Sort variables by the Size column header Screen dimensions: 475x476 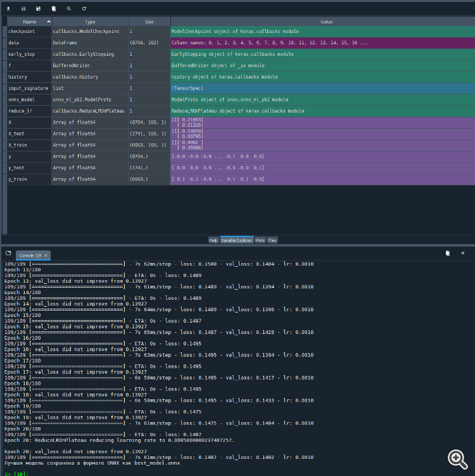149,22
